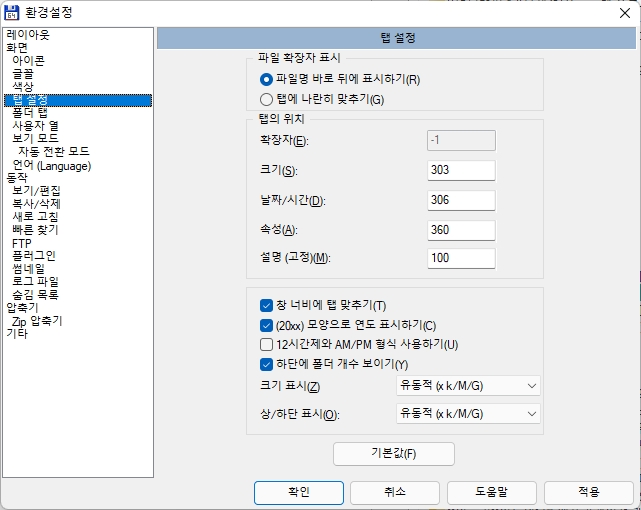Open 보기/편집 settings page

coord(36,191)
